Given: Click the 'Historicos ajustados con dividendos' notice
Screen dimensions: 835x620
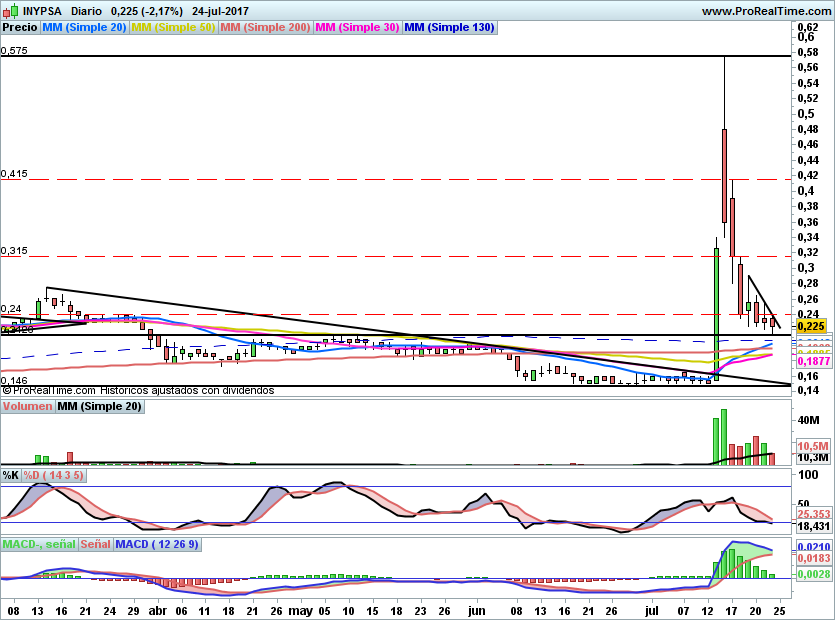Looking at the screenshot, I should coord(187,391).
